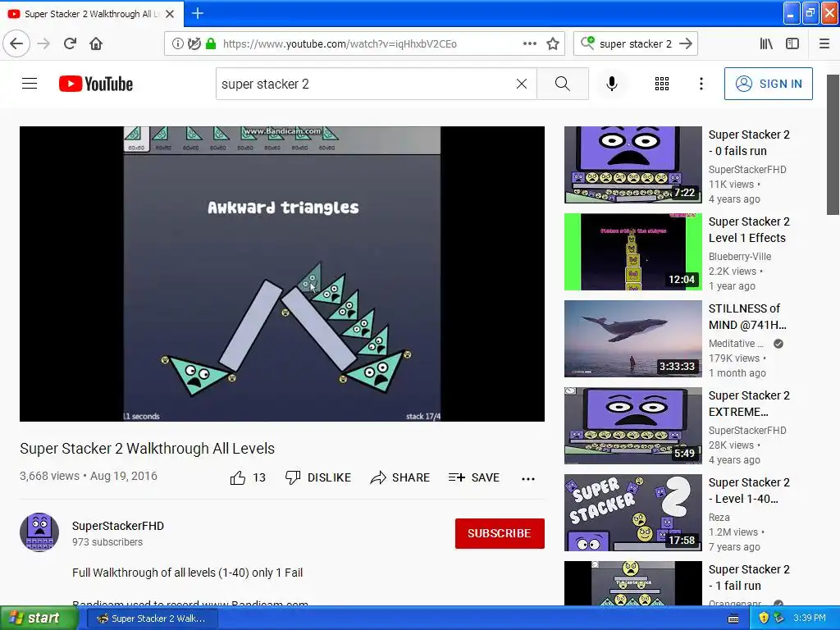Open the Firefox Library icon
Screen dimensions: 840x630
766,44
